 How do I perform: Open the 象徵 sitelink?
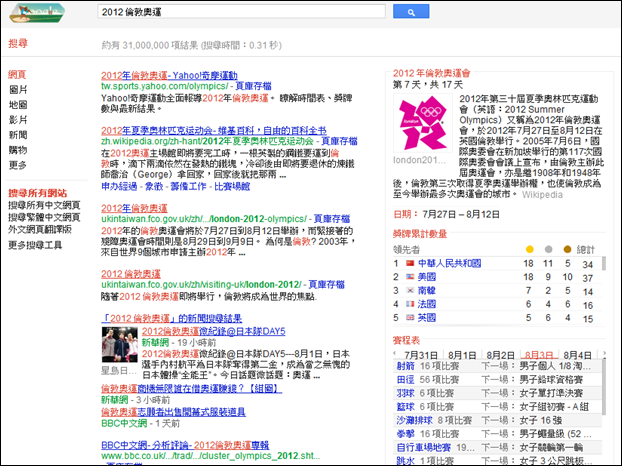coord(154,186)
